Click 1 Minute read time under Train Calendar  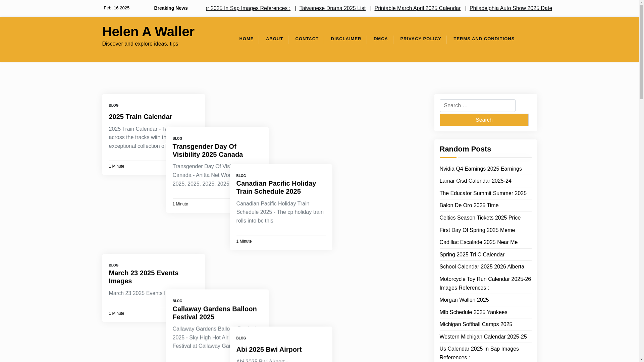click(116, 166)
